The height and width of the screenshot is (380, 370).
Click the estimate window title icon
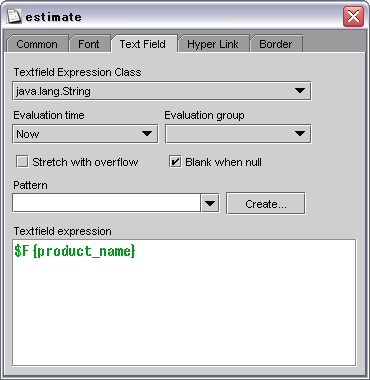pyautogui.click(x=14, y=16)
